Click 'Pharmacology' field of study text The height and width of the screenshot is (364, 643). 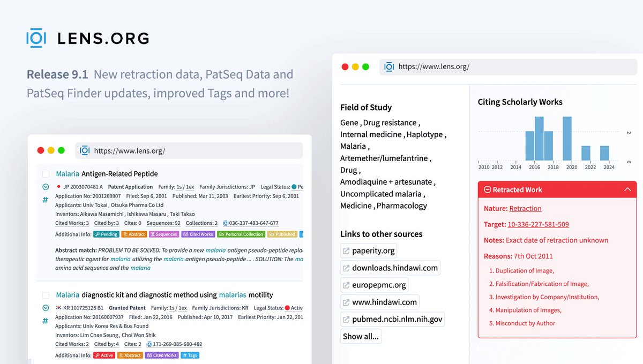[x=402, y=206]
